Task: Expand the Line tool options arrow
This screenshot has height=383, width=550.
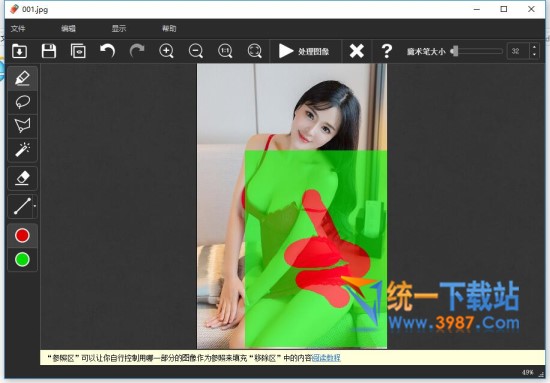Action: pos(35,206)
